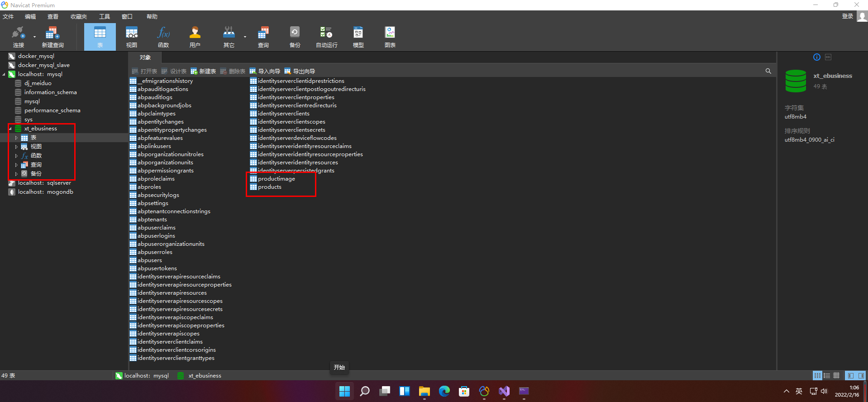Expand the 备份 backup tree node
This screenshot has width=868, height=402.
point(17,174)
